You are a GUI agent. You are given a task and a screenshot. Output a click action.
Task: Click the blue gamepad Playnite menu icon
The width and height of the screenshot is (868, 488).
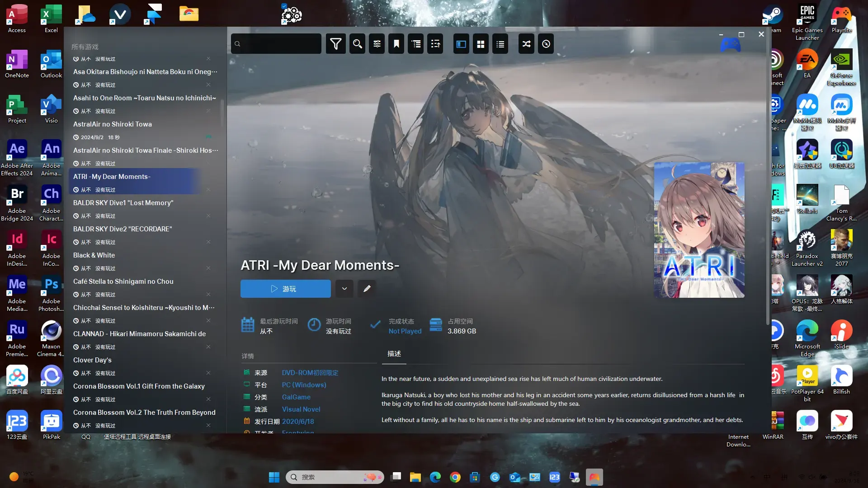730,44
